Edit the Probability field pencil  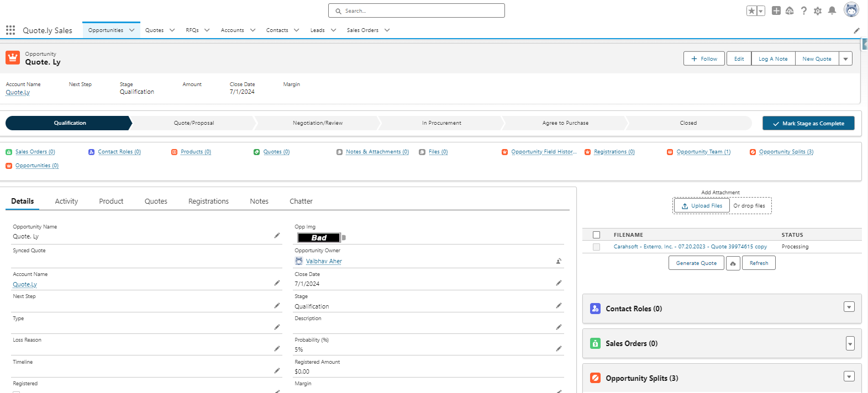559,349
